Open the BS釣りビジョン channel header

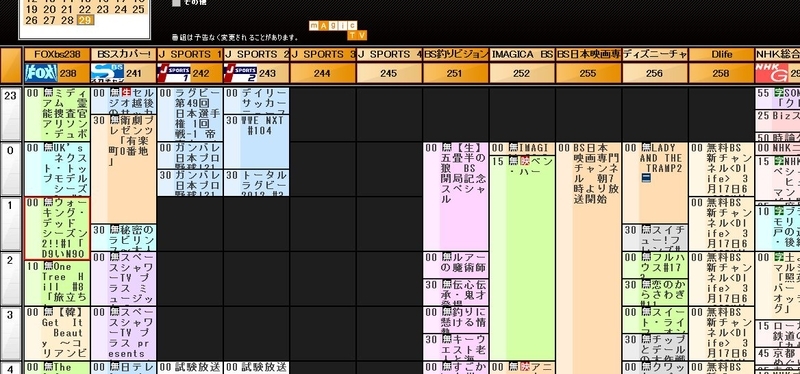click(456, 55)
